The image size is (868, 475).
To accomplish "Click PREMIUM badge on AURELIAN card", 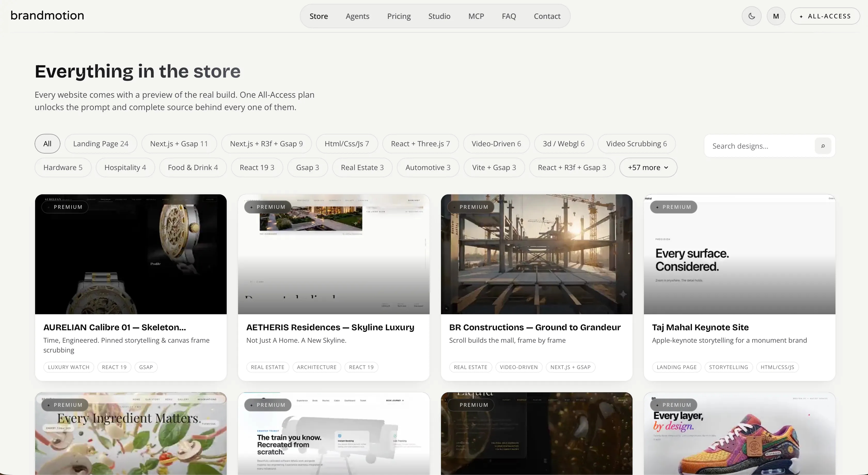I will [65, 207].
